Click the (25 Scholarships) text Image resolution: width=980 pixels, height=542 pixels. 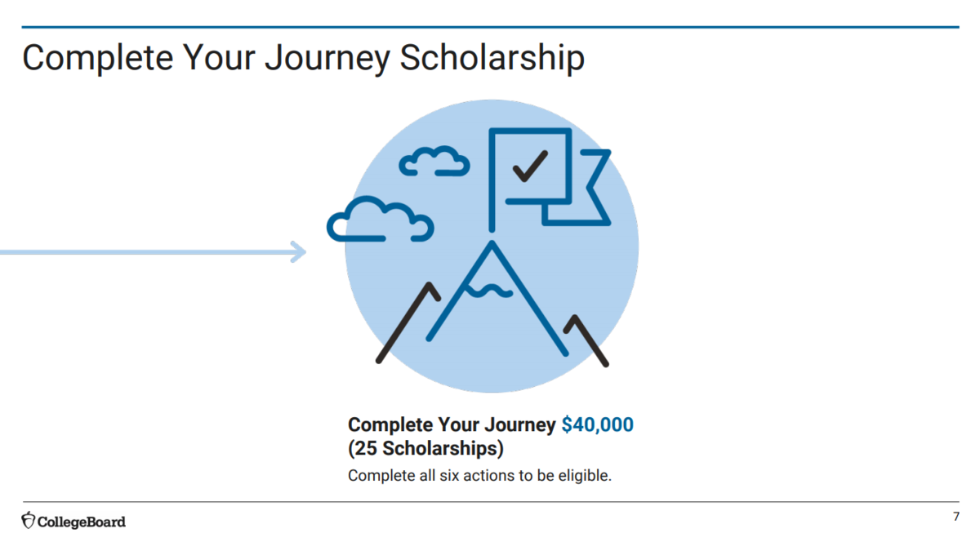click(425, 449)
